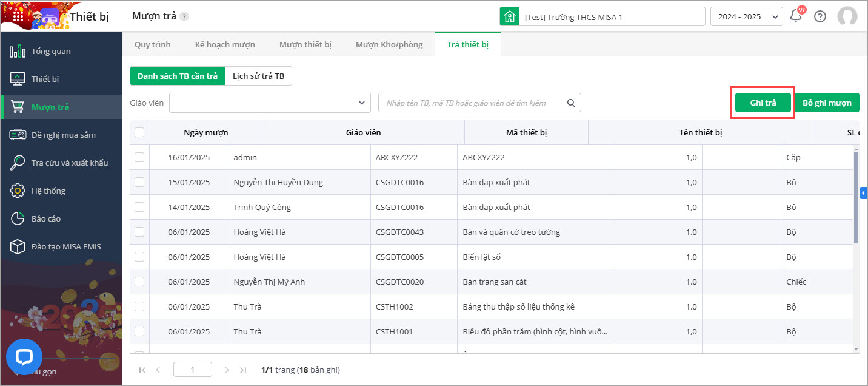Click the Ghi trả button
The height and width of the screenshot is (386, 868).
point(763,103)
